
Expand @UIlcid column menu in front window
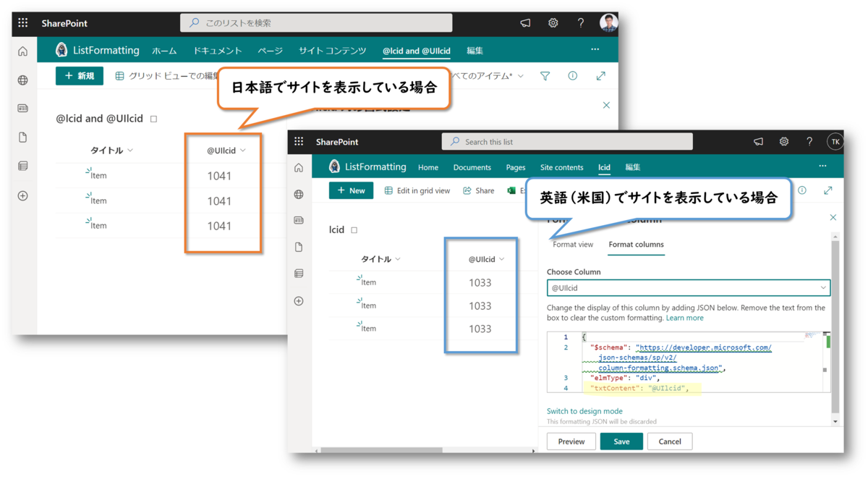pos(502,259)
